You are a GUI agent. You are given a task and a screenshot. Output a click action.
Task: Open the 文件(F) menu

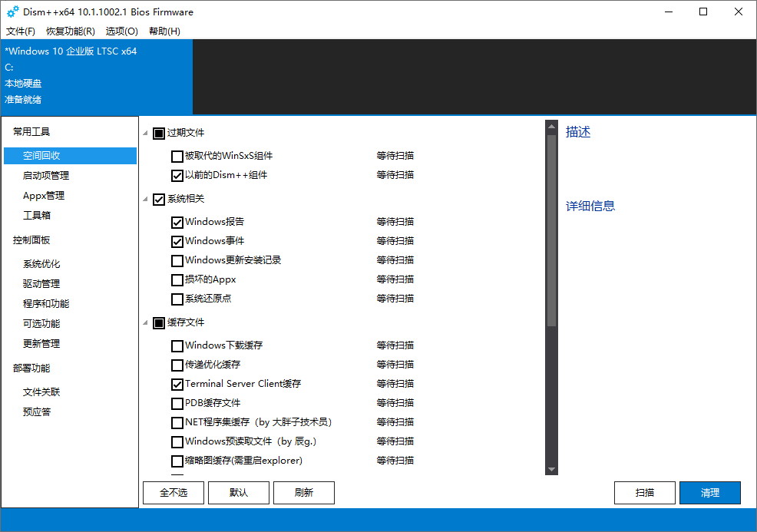point(21,31)
